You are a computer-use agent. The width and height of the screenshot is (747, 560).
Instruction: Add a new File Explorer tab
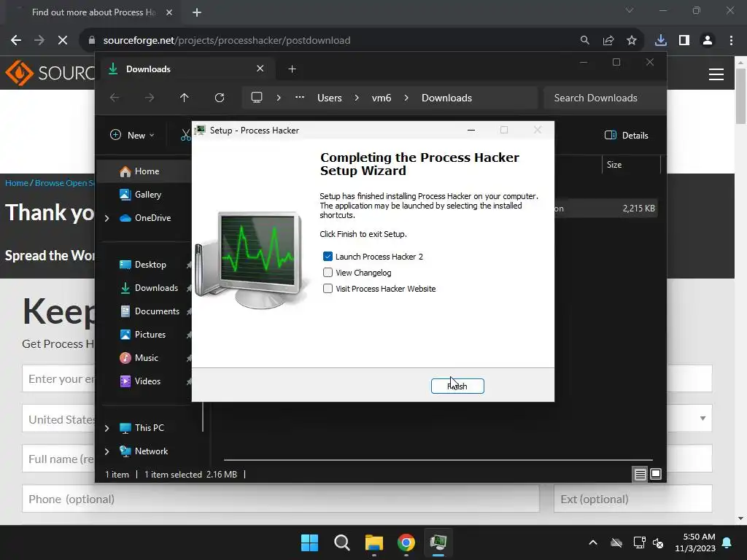(x=292, y=69)
